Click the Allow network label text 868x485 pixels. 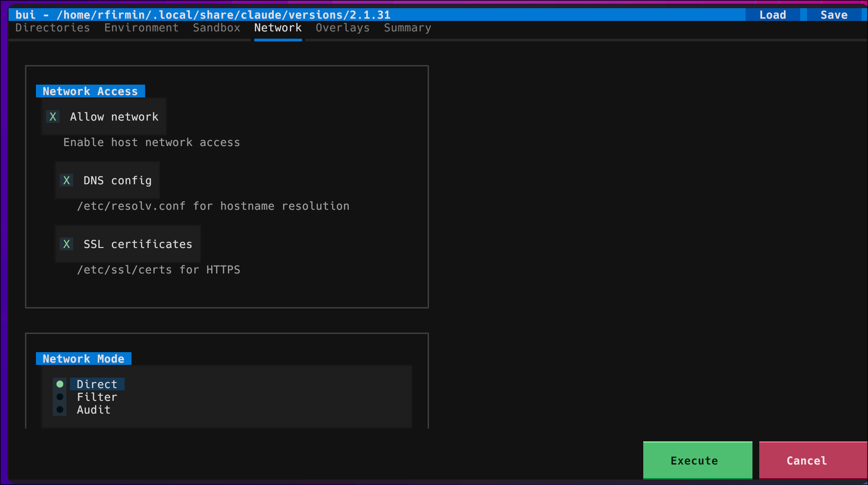click(114, 116)
